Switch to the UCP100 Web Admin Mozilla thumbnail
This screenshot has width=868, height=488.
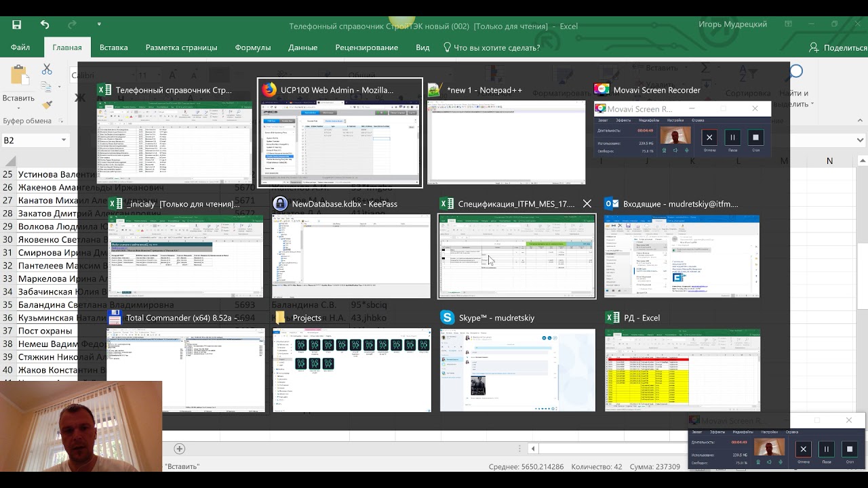pyautogui.click(x=340, y=133)
